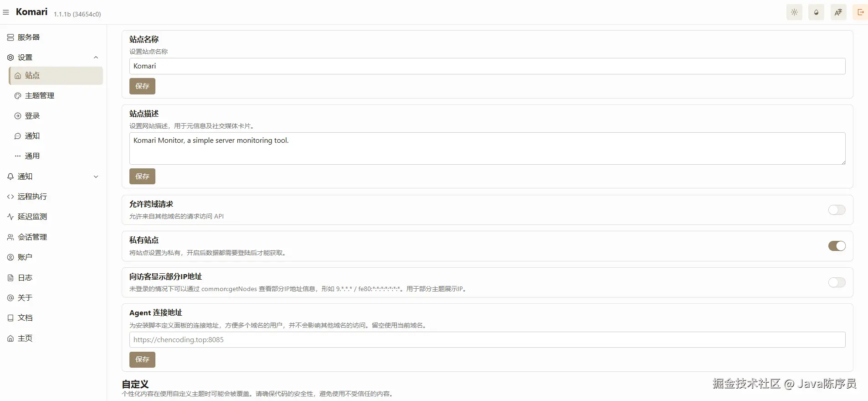Click the Komari logo title
This screenshot has height=401, width=868.
coord(31,12)
